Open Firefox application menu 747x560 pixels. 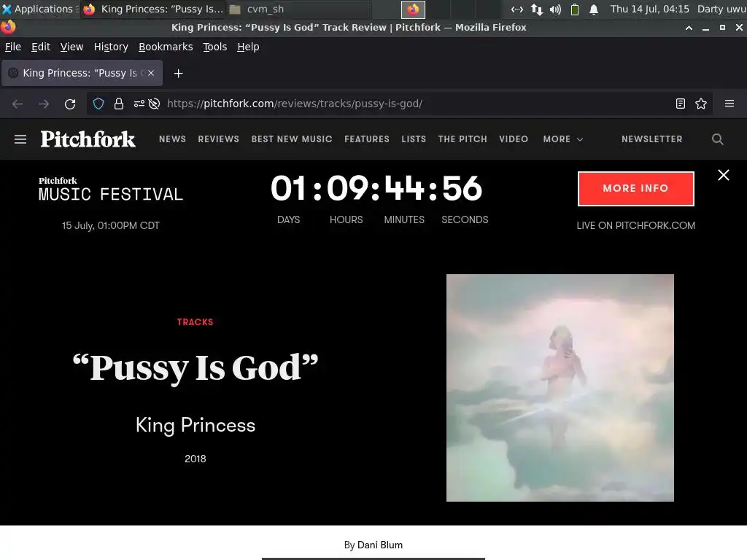(729, 104)
